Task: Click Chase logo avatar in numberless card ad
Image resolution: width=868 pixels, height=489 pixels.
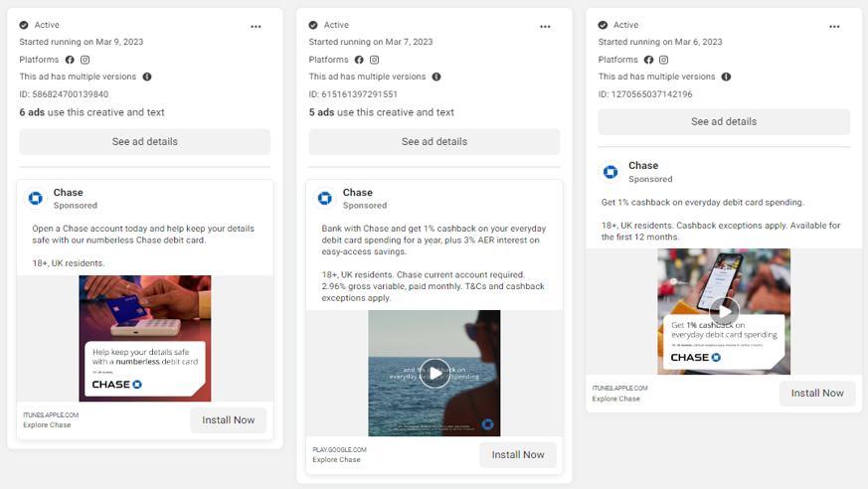Action: (36, 198)
